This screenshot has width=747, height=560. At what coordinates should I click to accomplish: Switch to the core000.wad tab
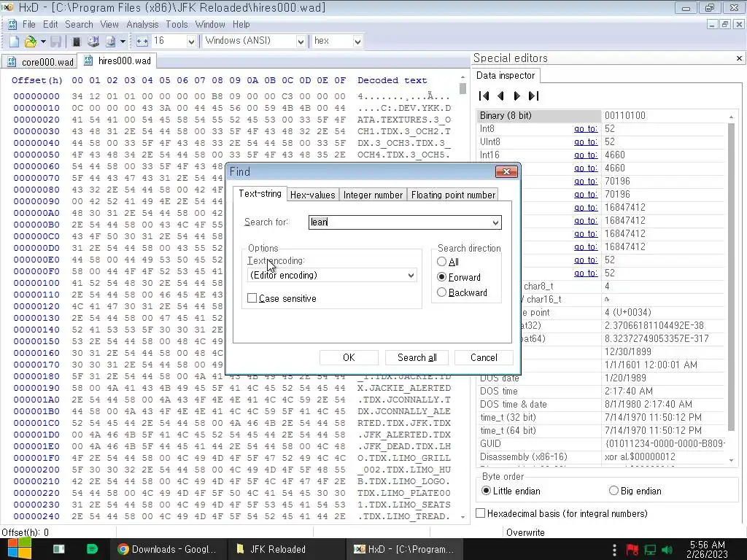coord(39,62)
